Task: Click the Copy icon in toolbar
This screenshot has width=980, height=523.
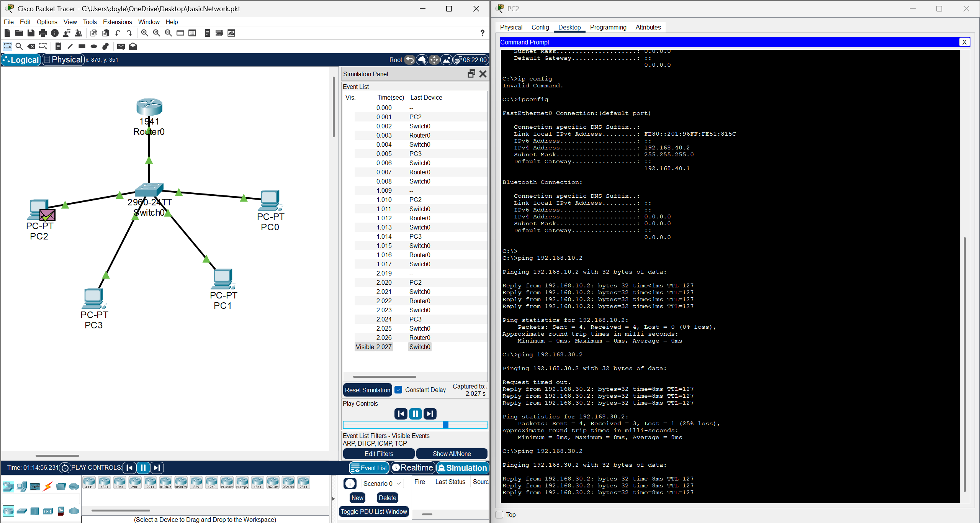Action: pyautogui.click(x=93, y=33)
